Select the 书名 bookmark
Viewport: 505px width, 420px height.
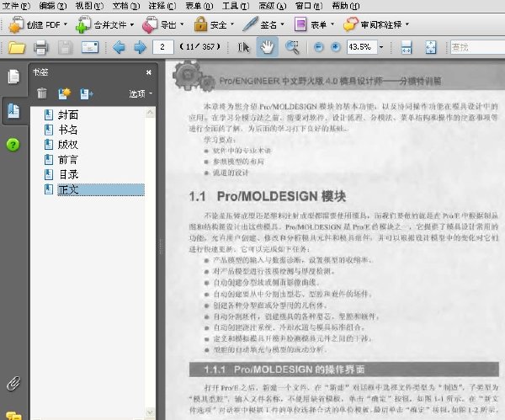click(x=68, y=130)
